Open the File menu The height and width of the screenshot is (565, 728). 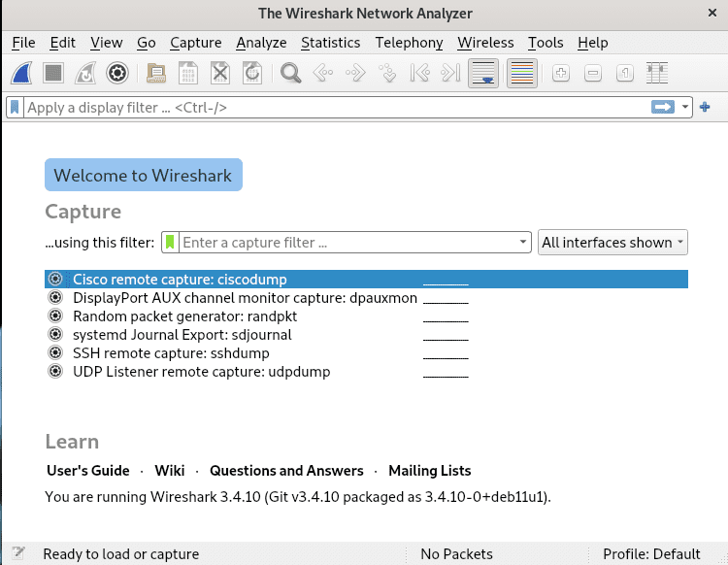click(23, 43)
